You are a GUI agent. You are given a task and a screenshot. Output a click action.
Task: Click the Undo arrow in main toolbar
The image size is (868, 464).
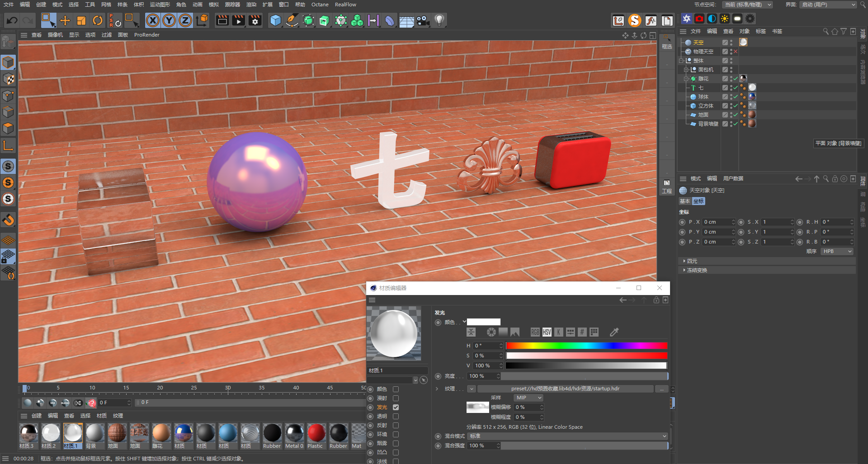click(x=12, y=20)
